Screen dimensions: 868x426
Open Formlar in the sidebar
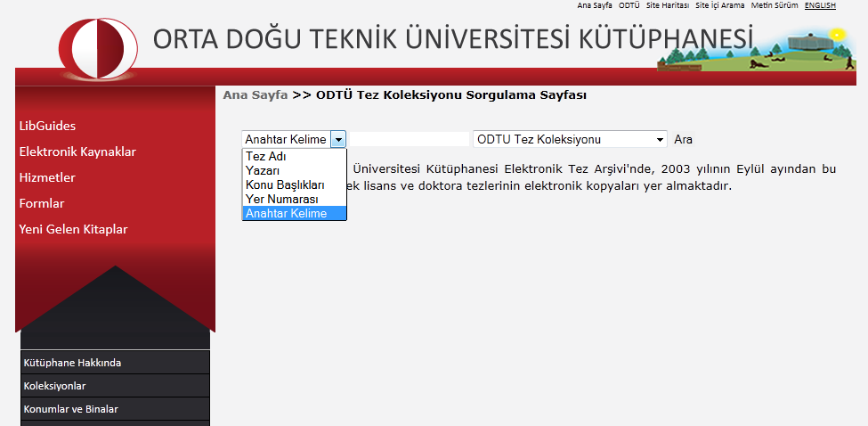click(x=42, y=203)
